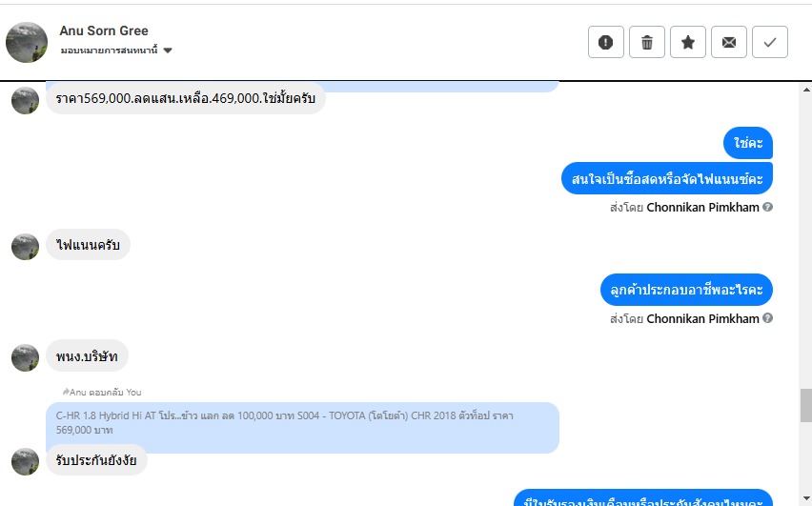Click avatar next to 'พนง.บริษัท' message
The image size is (812, 506).
[x=26, y=357]
